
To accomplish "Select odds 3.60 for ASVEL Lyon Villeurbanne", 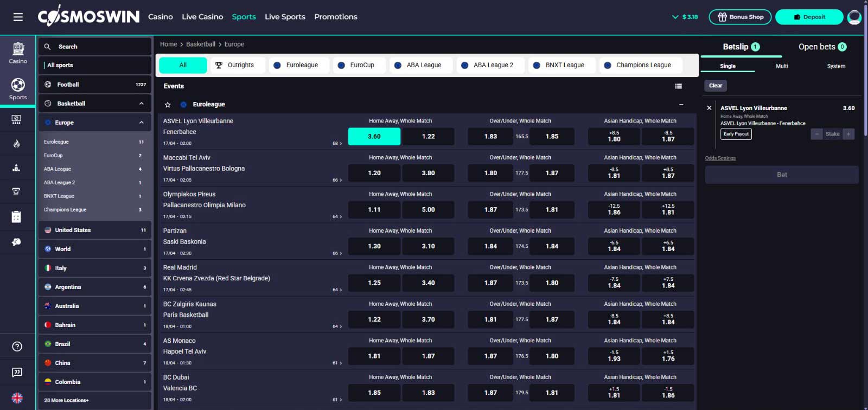I will click(374, 137).
